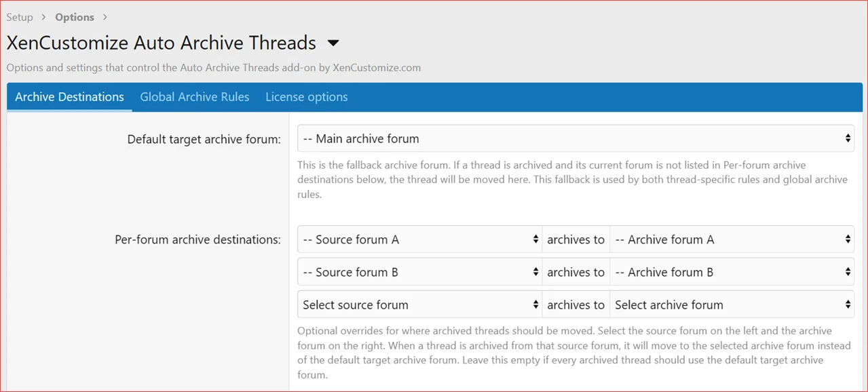Image resolution: width=868 pixels, height=392 pixels.
Task: Click 'archives to' text in Source forum A row
Action: tap(575, 239)
